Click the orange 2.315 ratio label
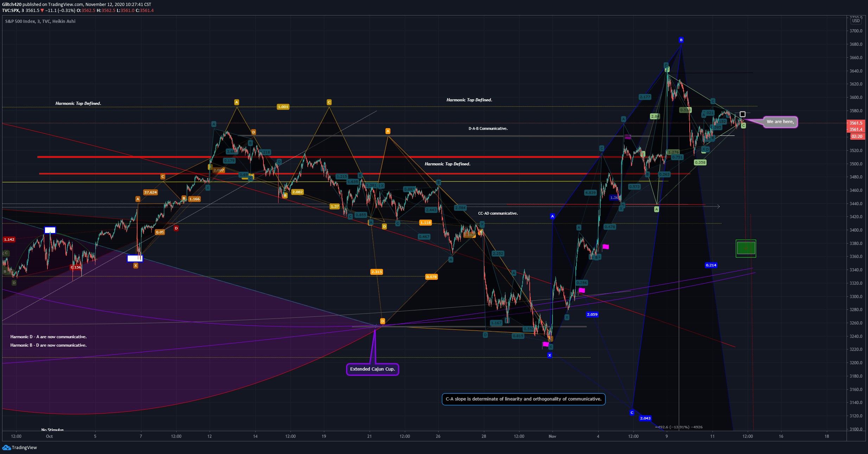868x454 pixels. (376, 272)
